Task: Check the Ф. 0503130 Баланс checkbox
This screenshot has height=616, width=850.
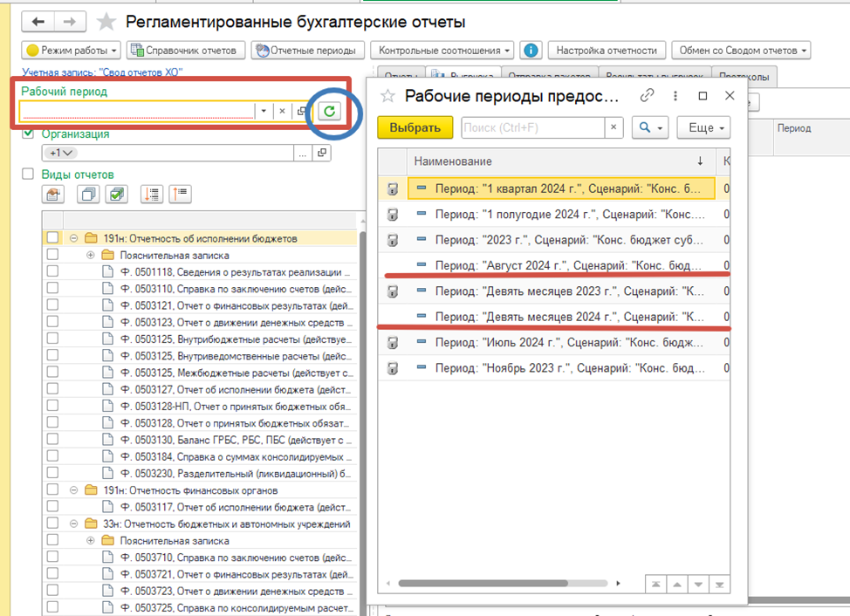Action: pos(52,440)
